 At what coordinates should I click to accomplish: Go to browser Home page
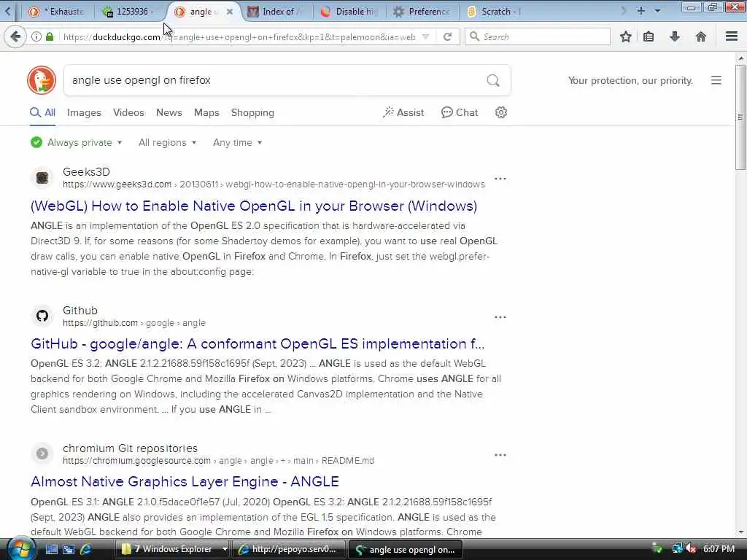[x=701, y=36]
